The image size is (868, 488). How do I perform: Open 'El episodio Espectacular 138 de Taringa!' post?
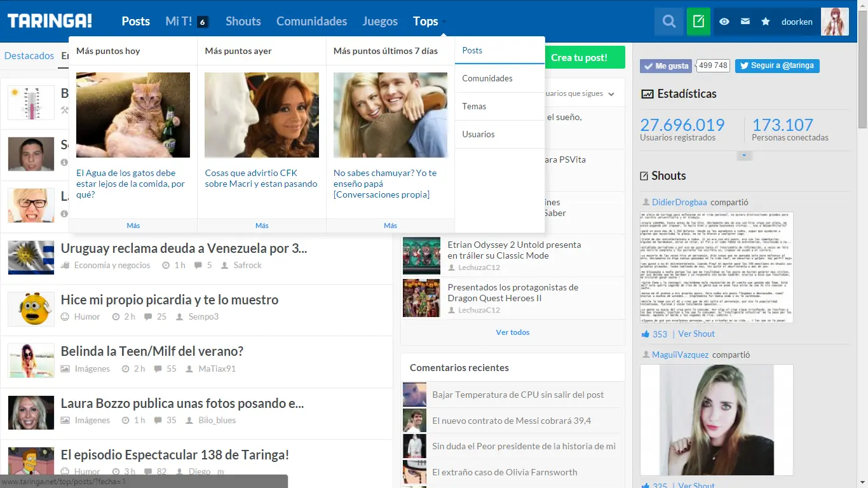point(175,454)
